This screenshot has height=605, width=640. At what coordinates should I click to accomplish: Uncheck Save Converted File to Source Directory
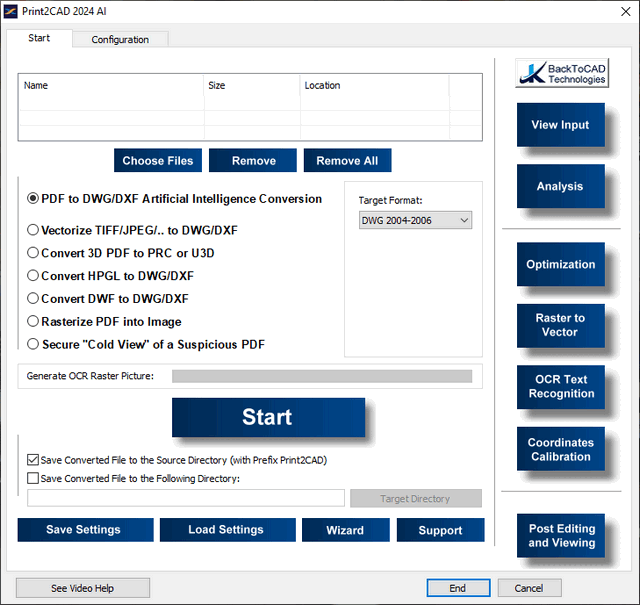(x=33, y=460)
